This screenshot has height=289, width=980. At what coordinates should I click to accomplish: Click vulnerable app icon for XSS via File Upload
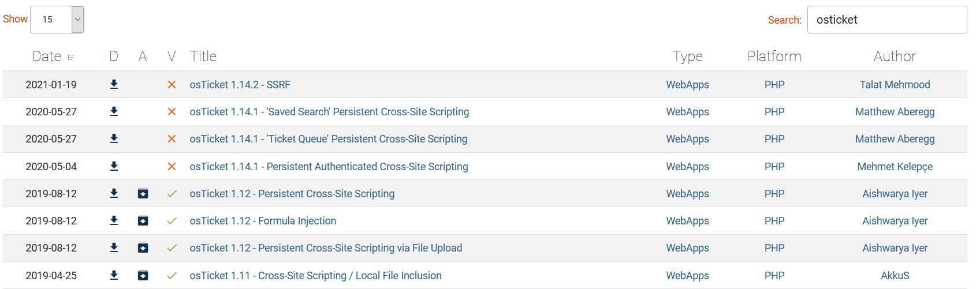[x=143, y=248]
